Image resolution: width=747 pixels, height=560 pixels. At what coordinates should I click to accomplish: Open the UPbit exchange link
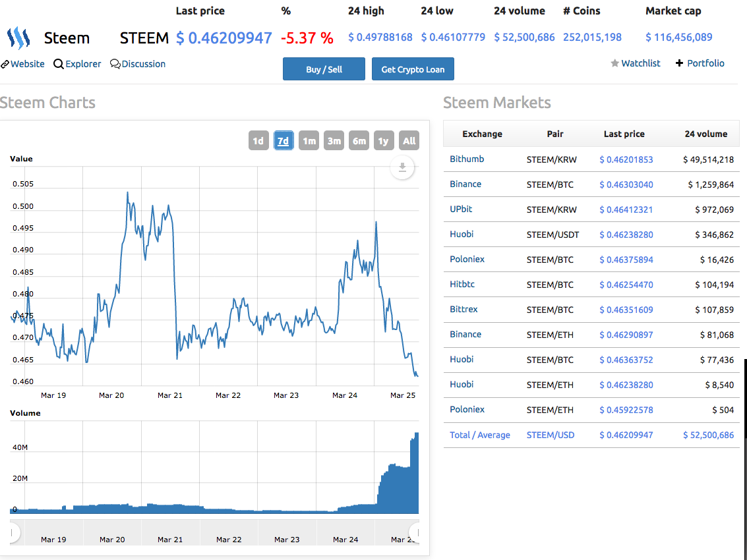click(x=461, y=209)
